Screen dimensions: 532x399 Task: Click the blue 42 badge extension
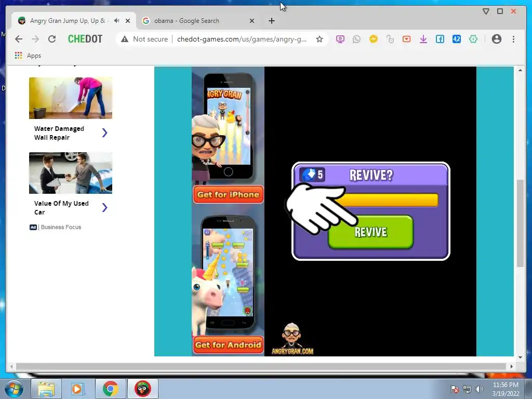pos(456,39)
